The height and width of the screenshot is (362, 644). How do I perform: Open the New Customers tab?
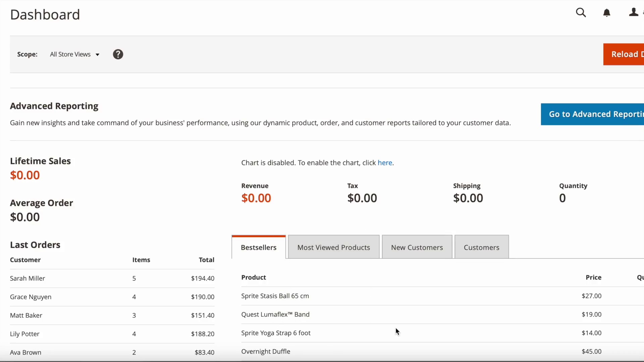tap(417, 247)
